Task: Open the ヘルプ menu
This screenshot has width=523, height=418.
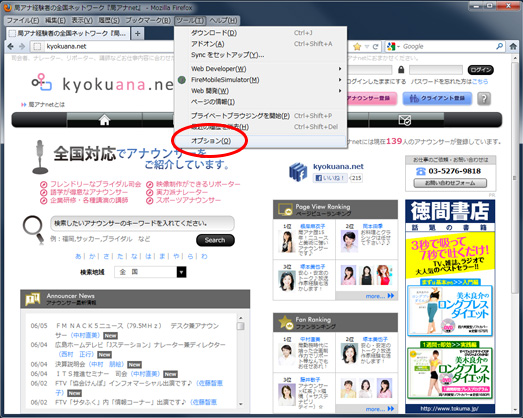Action: pos(223,21)
